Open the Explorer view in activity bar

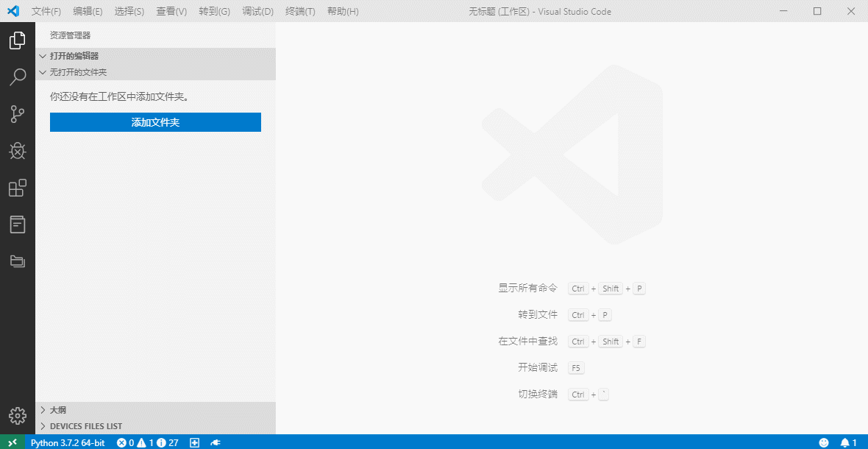click(x=17, y=40)
